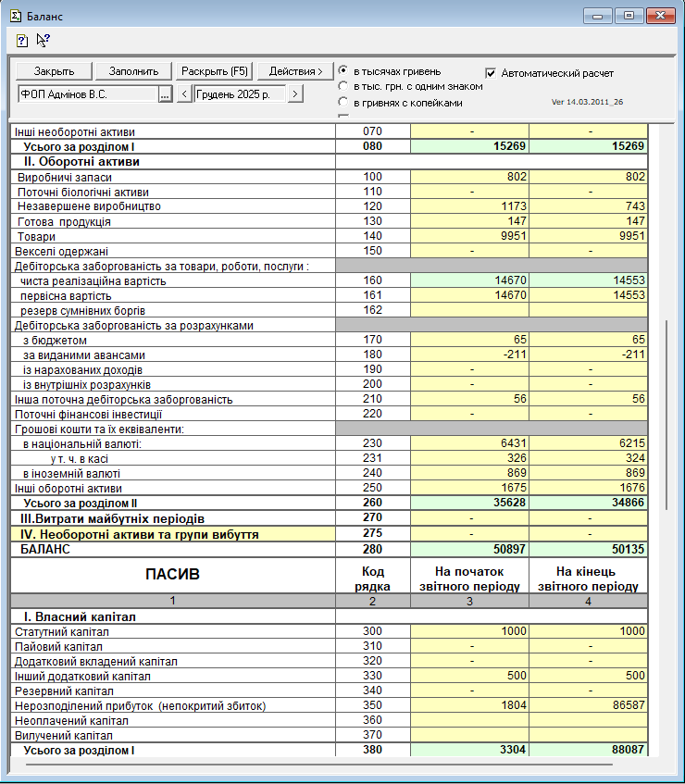Maximize the Баланс window
Image resolution: width=685 pixels, height=784 pixels.
tap(629, 15)
